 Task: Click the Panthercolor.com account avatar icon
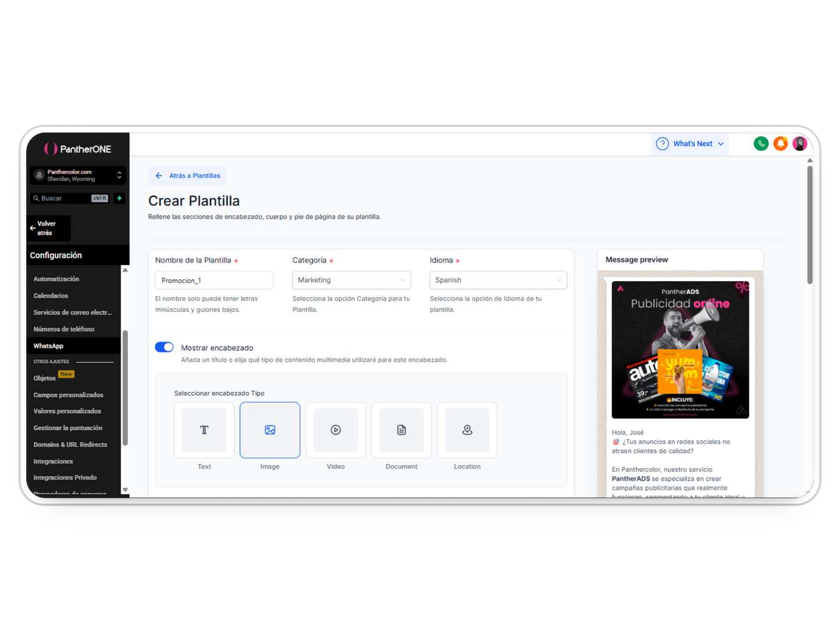[39, 175]
